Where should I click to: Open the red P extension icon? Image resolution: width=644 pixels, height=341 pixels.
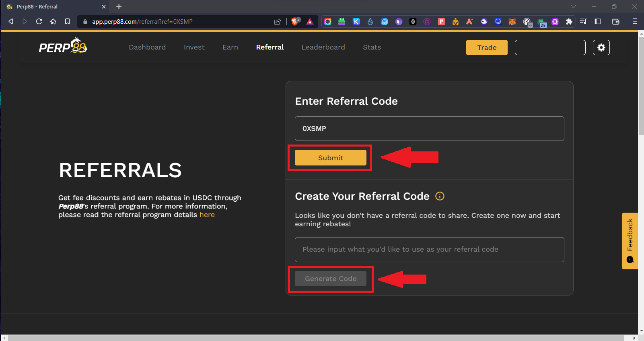tap(441, 22)
